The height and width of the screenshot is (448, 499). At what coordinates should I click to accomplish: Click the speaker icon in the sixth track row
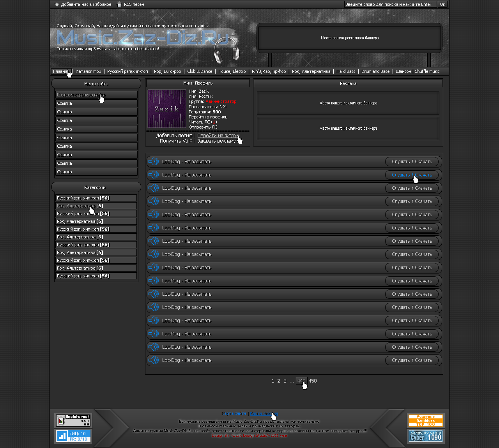(154, 228)
